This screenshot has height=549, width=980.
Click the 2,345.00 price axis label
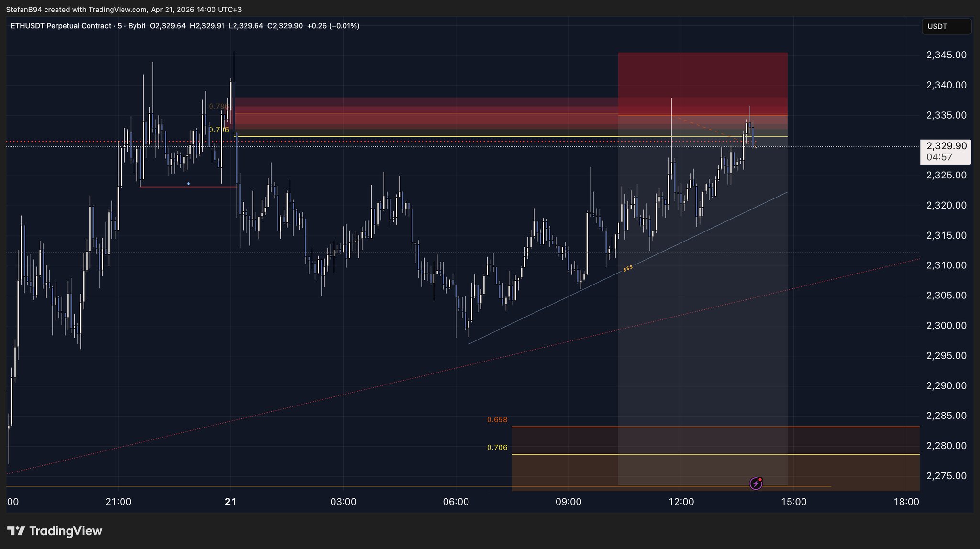pos(946,55)
